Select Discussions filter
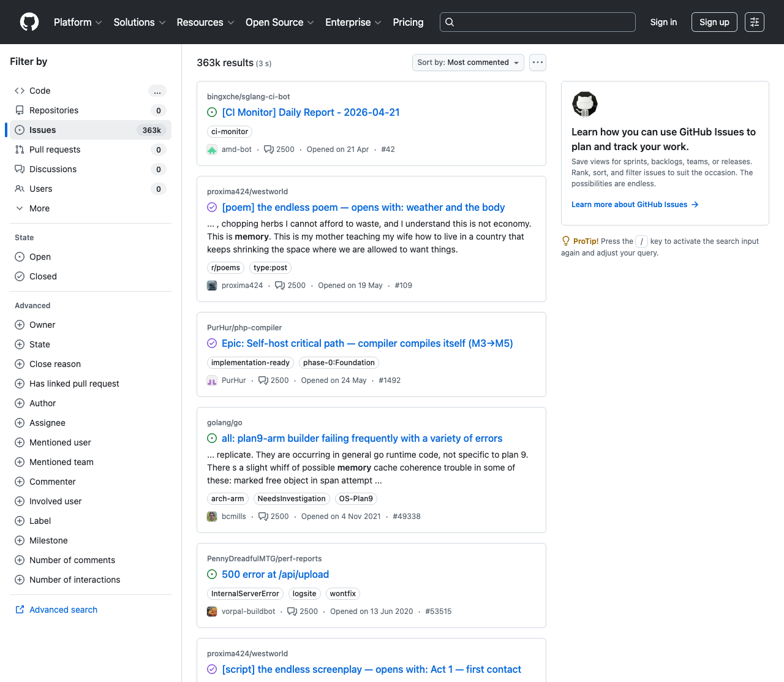The image size is (784, 682). pos(91,169)
